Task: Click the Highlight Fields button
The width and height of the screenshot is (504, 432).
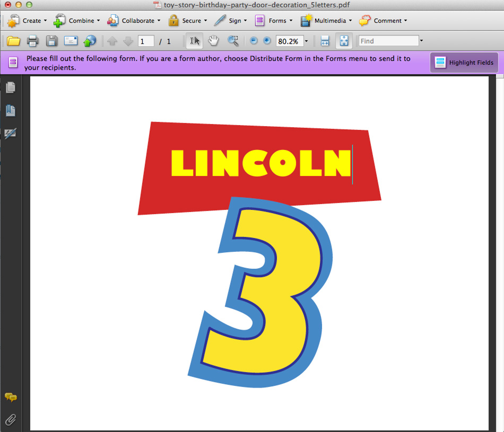Action: (464, 63)
